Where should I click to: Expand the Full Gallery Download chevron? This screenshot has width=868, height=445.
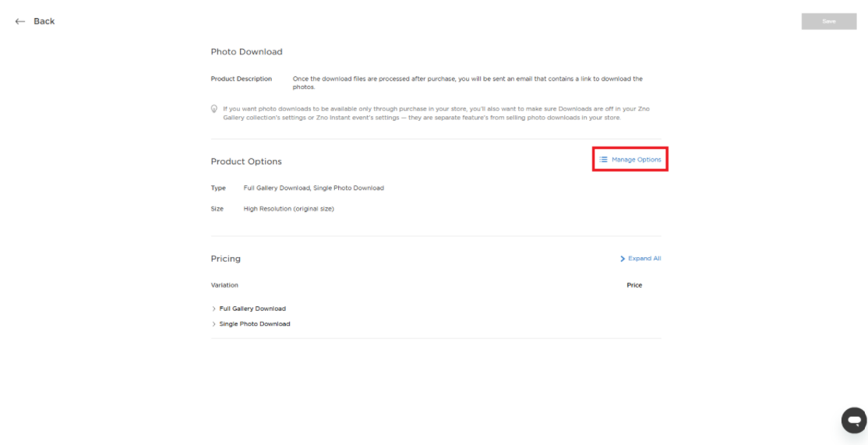[213, 309]
